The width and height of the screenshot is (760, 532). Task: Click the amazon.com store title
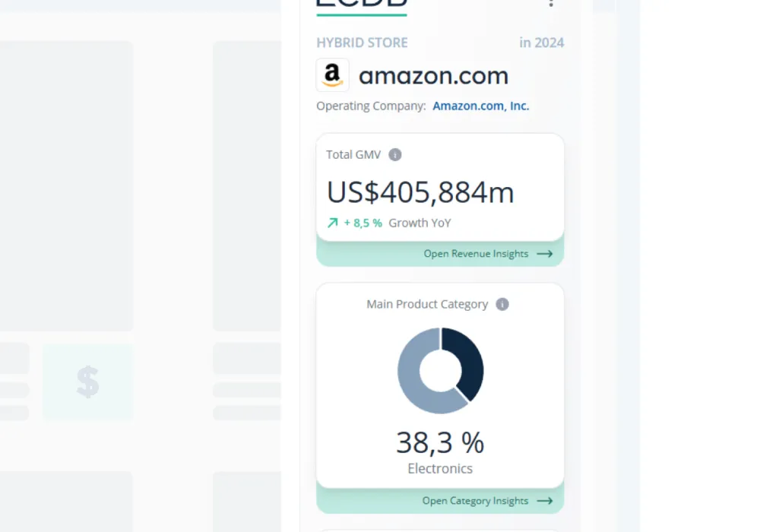[433, 76]
